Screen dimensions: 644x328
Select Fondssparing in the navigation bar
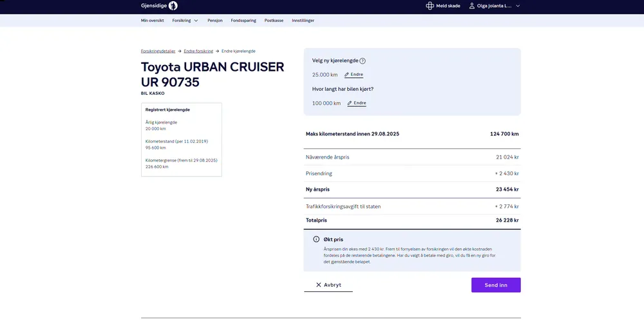tap(244, 21)
